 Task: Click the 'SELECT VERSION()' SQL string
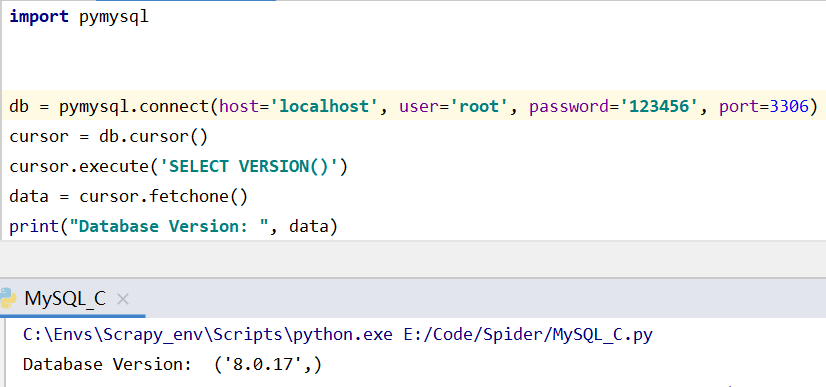point(249,166)
